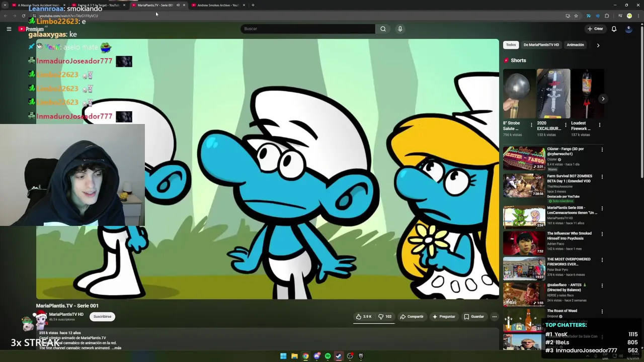Image resolution: width=644 pixels, height=362 pixels.
Task: Install app icon in address bar
Action: (568, 16)
